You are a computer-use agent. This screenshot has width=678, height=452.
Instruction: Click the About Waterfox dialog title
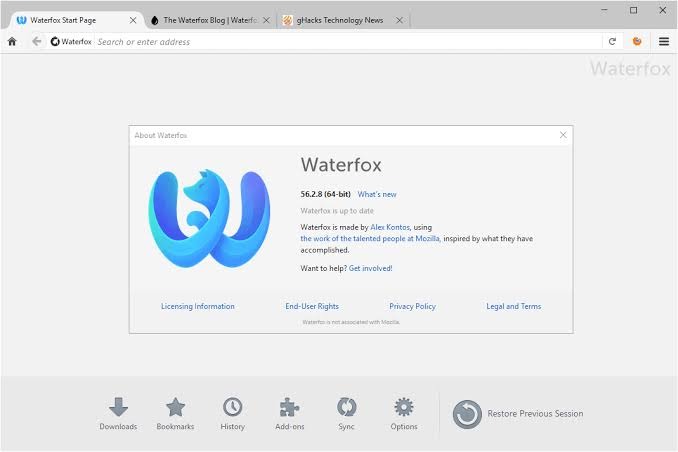160,135
